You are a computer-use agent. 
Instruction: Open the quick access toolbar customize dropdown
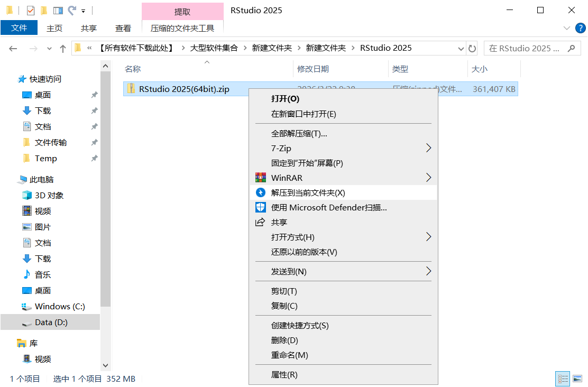83,11
